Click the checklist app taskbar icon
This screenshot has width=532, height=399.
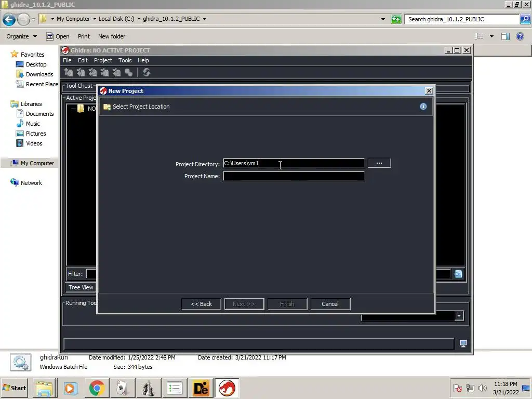174,388
